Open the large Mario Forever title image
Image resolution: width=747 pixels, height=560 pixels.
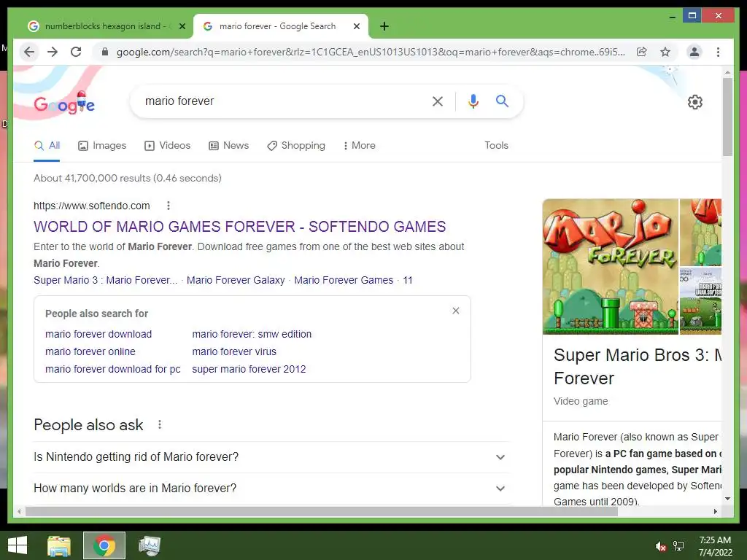pos(611,267)
